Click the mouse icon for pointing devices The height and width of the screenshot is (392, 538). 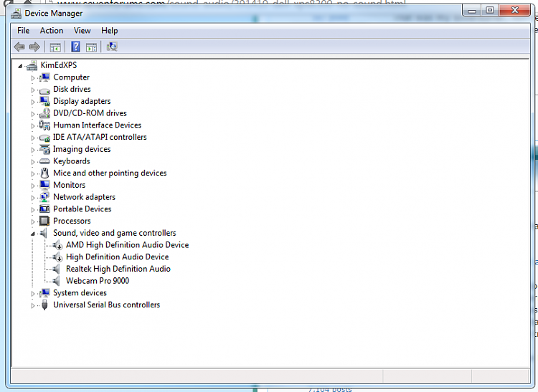click(x=44, y=173)
